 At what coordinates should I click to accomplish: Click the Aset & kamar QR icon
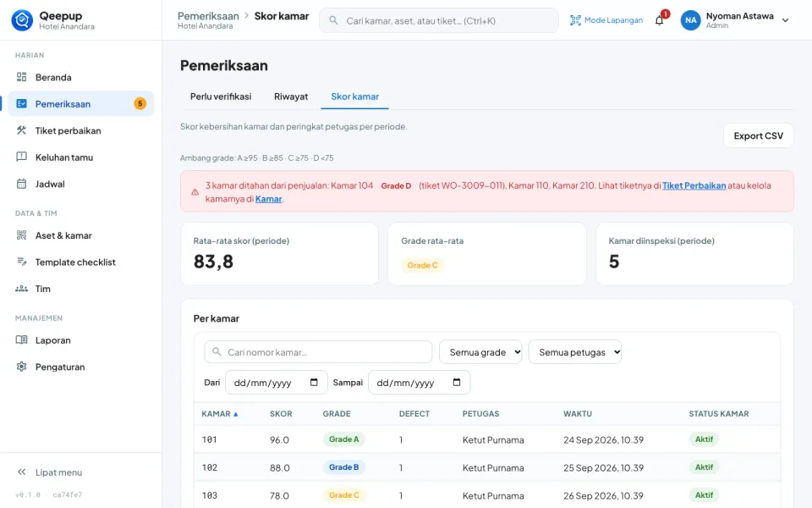(21, 235)
